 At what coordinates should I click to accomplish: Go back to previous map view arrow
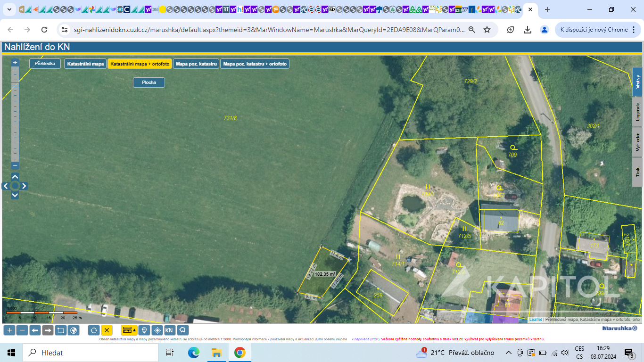point(35,330)
